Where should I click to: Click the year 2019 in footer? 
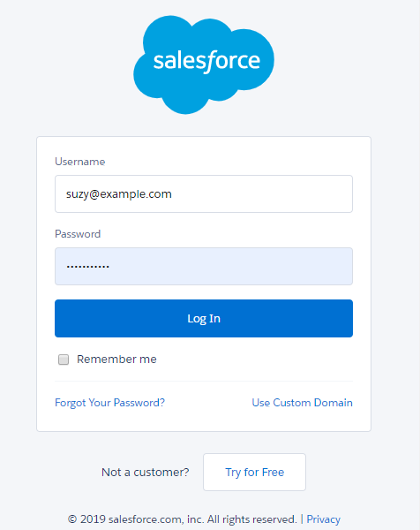click(x=93, y=519)
